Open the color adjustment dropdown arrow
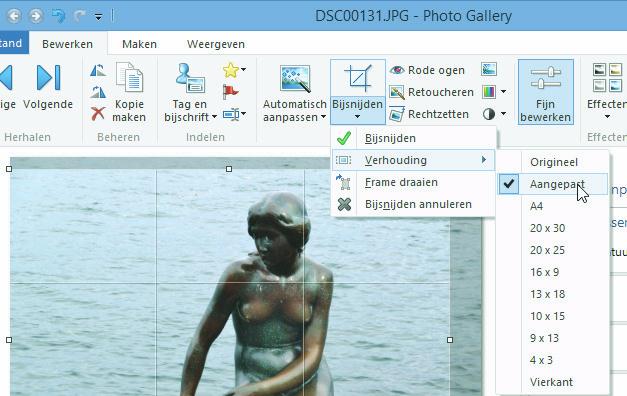 pos(503,92)
